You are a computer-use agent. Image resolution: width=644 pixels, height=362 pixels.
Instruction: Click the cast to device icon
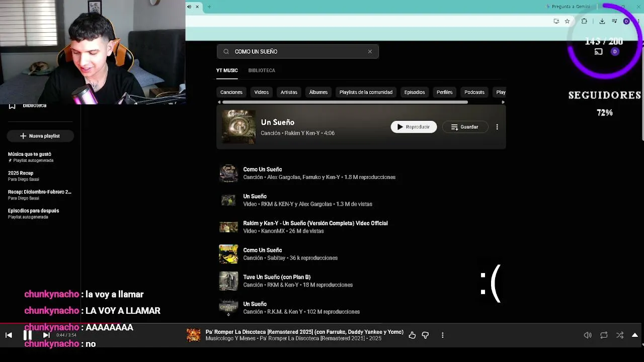pyautogui.click(x=598, y=51)
